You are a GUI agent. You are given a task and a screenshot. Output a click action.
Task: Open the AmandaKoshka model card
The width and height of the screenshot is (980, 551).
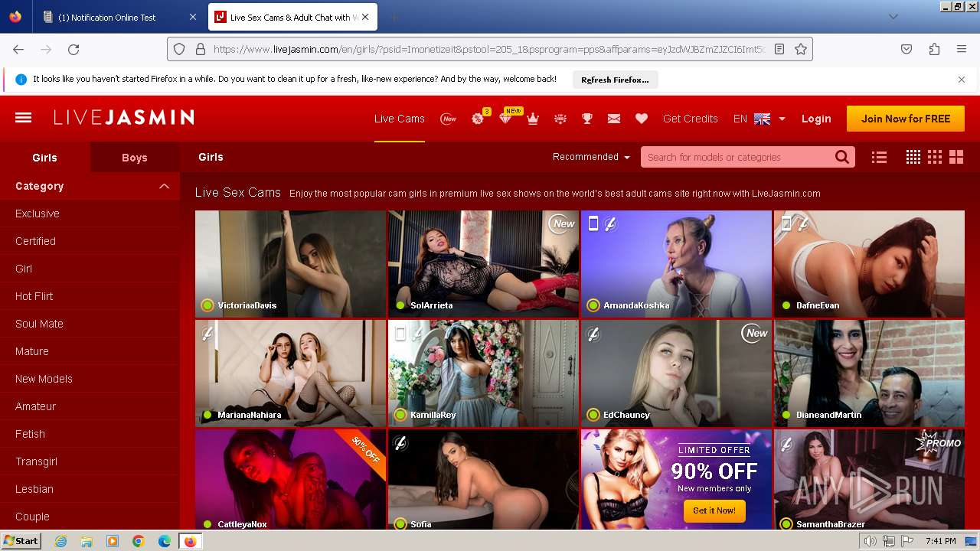676,263
